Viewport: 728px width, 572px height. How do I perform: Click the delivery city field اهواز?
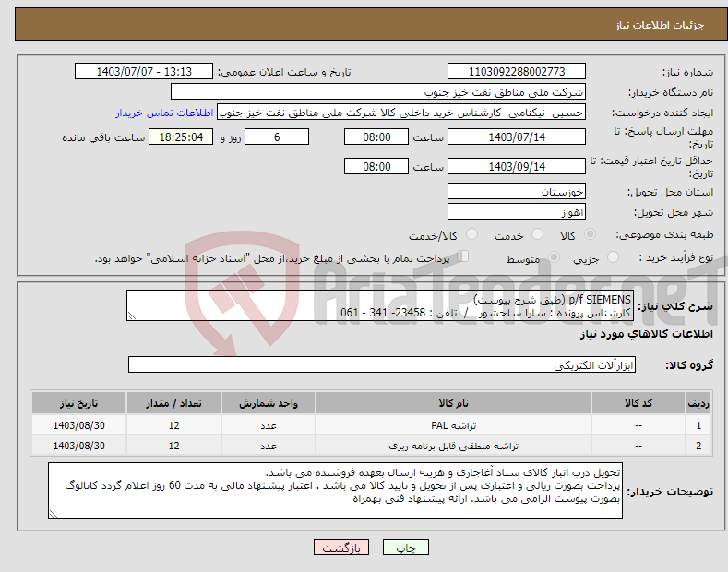click(x=517, y=211)
